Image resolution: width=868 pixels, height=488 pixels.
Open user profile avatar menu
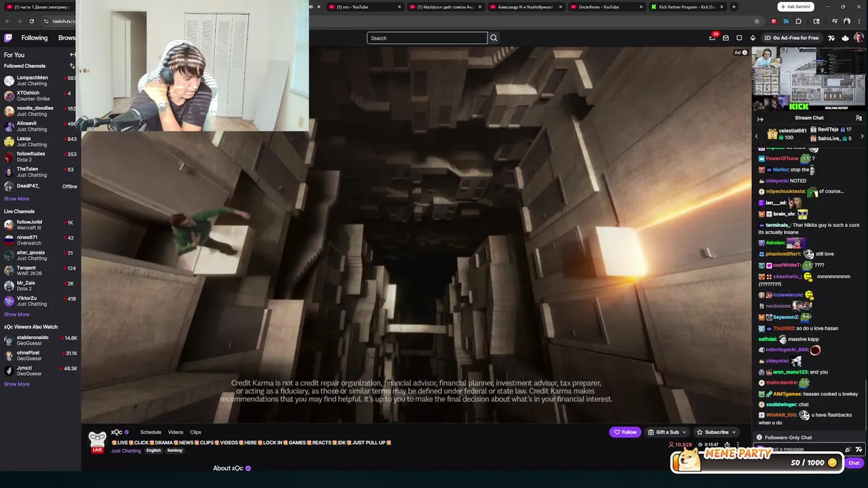(859, 38)
